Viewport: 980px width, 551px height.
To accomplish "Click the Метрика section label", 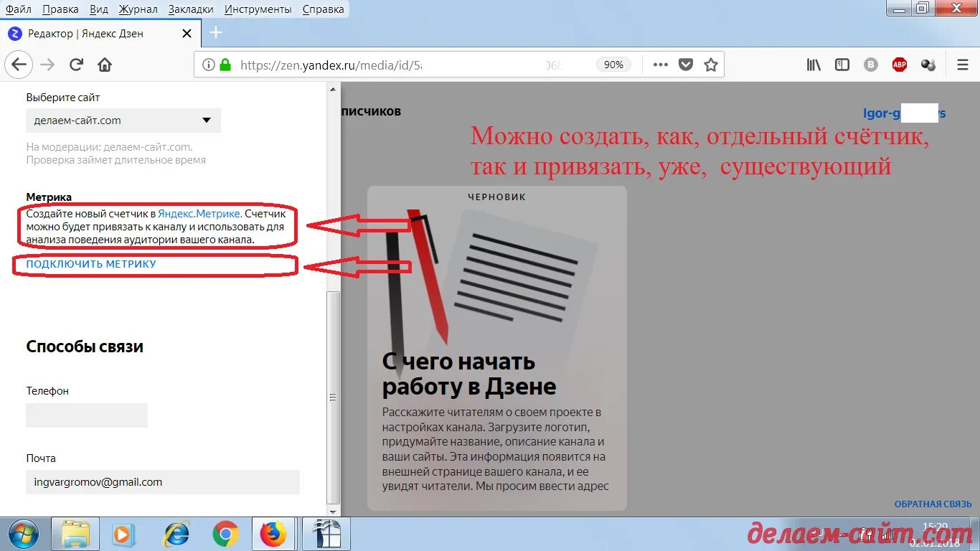I will click(x=49, y=197).
